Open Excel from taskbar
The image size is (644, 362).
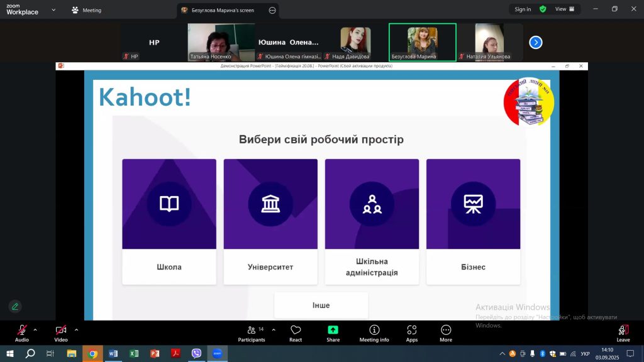[134, 353]
